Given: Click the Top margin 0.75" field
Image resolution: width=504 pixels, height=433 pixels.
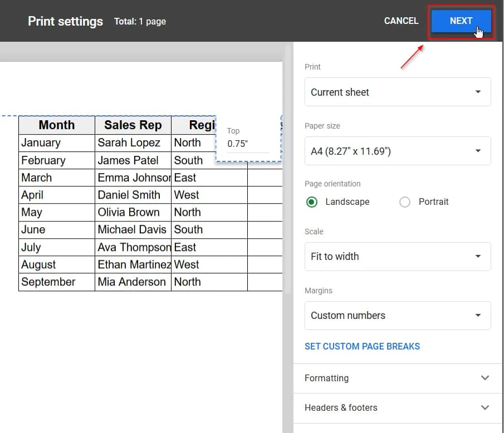Looking at the screenshot, I should pos(247,144).
